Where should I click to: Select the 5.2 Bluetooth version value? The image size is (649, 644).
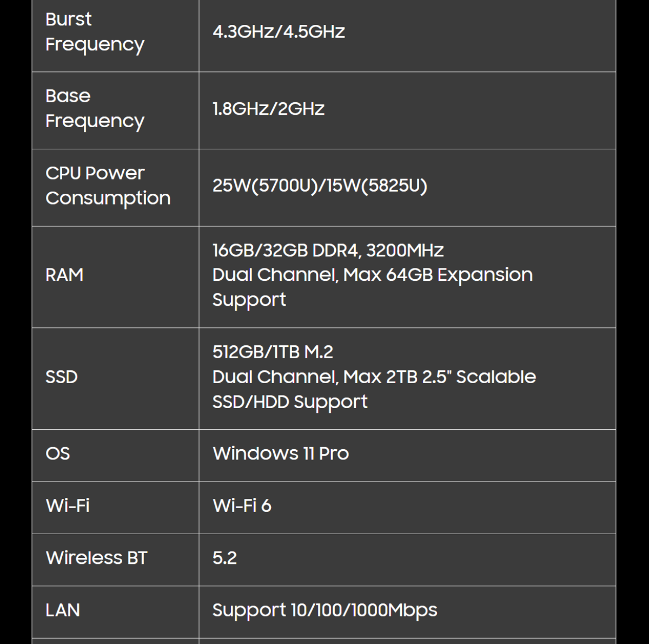(x=224, y=558)
